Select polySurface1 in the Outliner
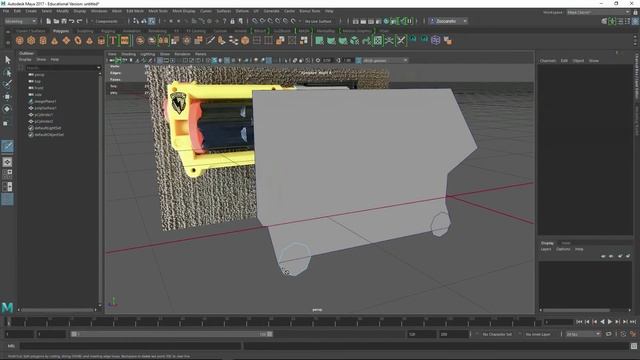Viewport: 640px width, 360px height. tap(45, 108)
